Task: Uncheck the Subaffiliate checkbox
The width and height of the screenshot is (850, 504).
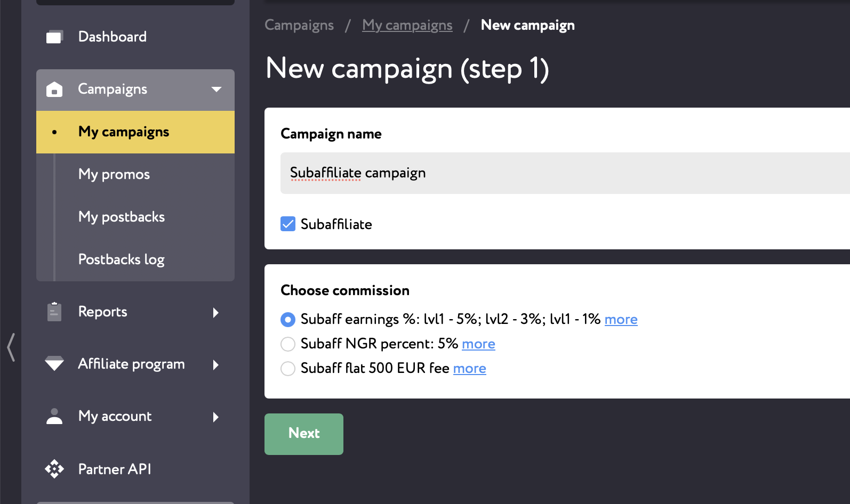Action: [288, 224]
